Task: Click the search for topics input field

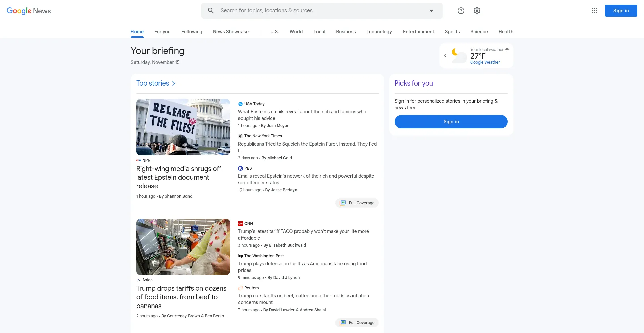Action: (319, 11)
